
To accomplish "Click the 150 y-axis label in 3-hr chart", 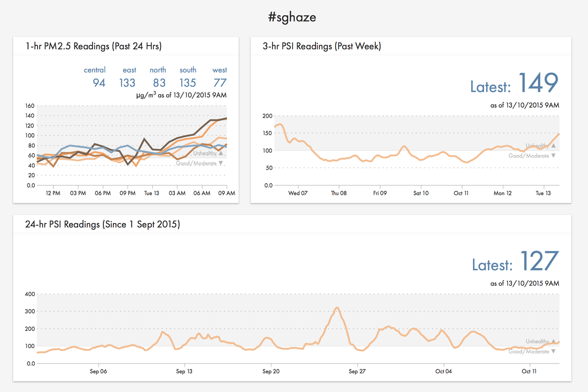I will click(268, 133).
